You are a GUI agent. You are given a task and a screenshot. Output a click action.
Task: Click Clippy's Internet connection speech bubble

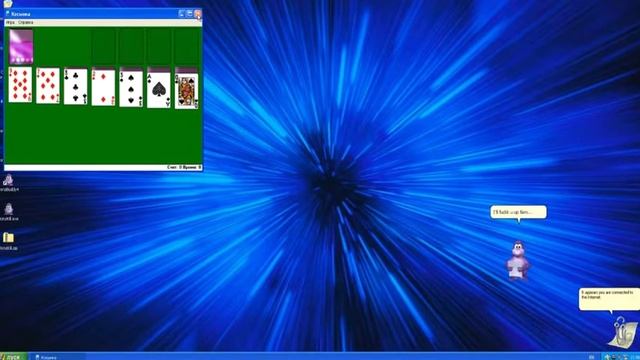609,298
